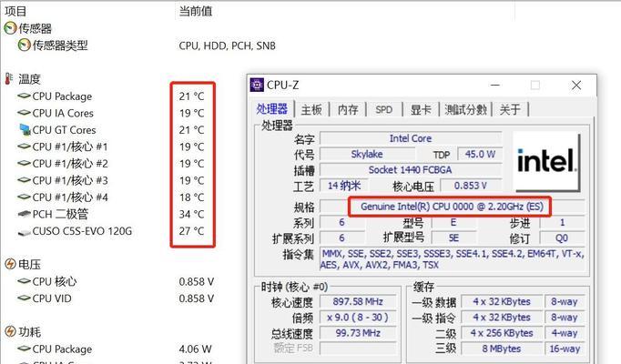Click the CUSO C5S-EVO 27 °C value

pyautogui.click(x=192, y=231)
